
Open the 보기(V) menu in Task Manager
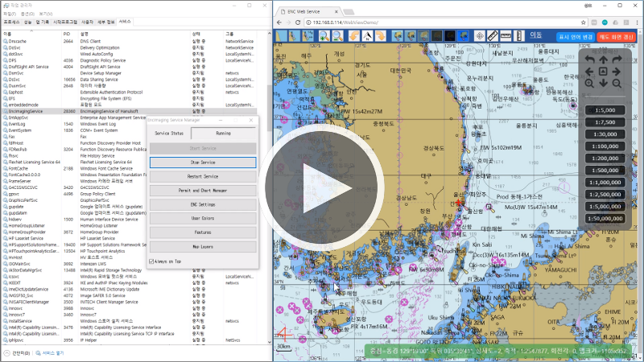tap(46, 14)
